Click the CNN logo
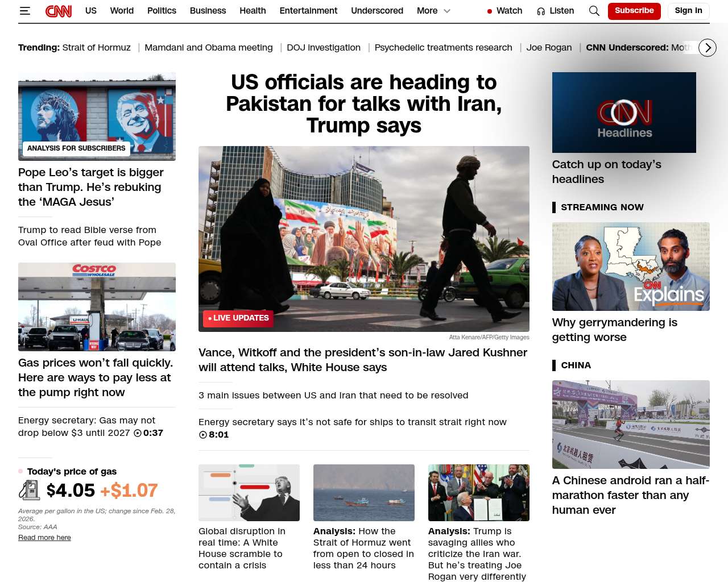Viewport: 728px width, 582px height. (59, 11)
